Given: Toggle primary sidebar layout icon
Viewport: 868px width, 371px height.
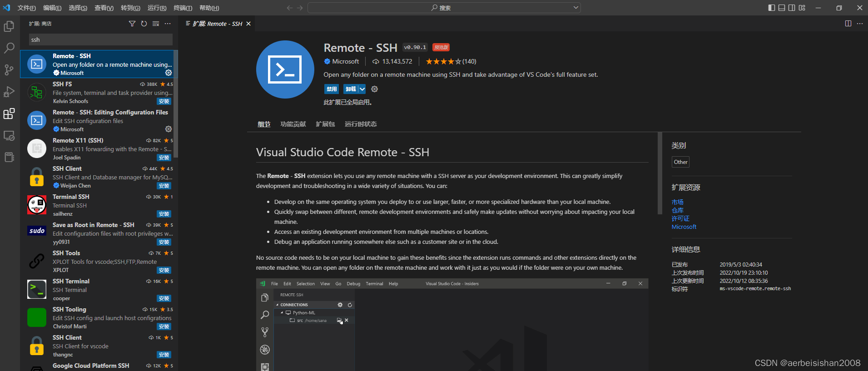Looking at the screenshot, I should [772, 8].
